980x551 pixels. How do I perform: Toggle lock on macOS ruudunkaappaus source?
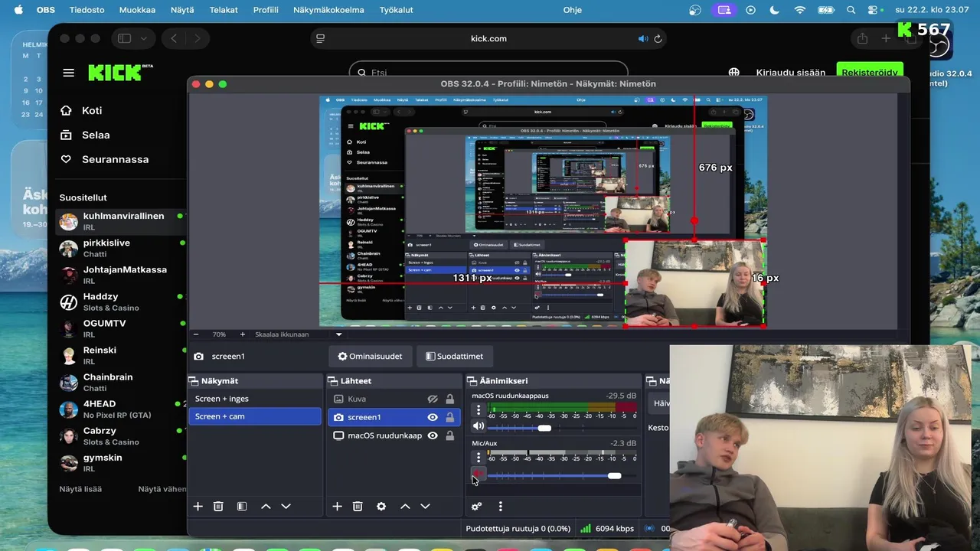click(x=449, y=435)
